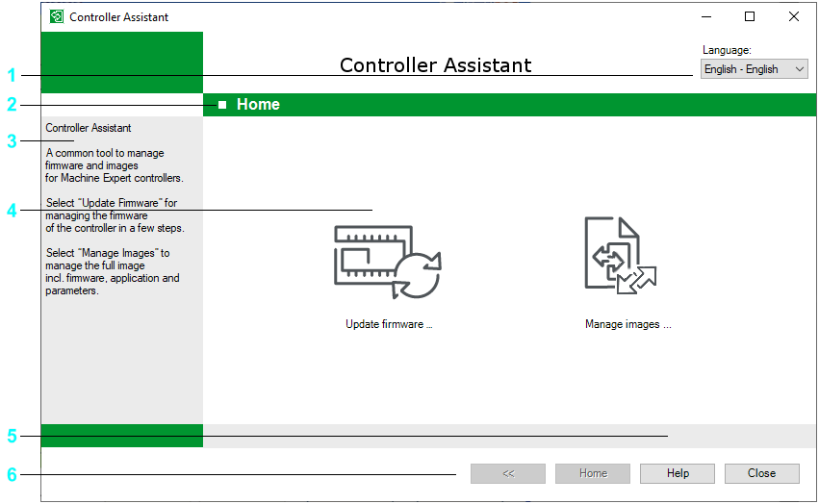
Task: Click the "Select "Update Firmware" for" line
Action: point(112,203)
